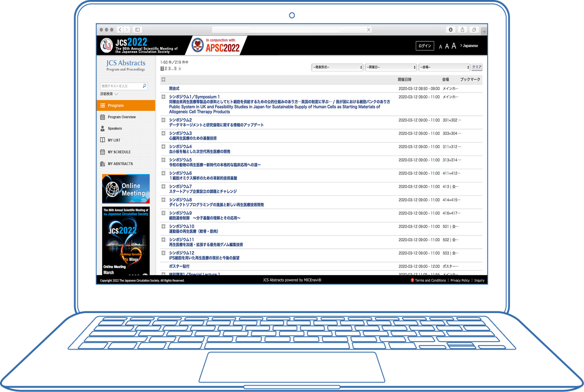
Task: Expand the 詳細検索 advanced search
Action: coord(109,94)
